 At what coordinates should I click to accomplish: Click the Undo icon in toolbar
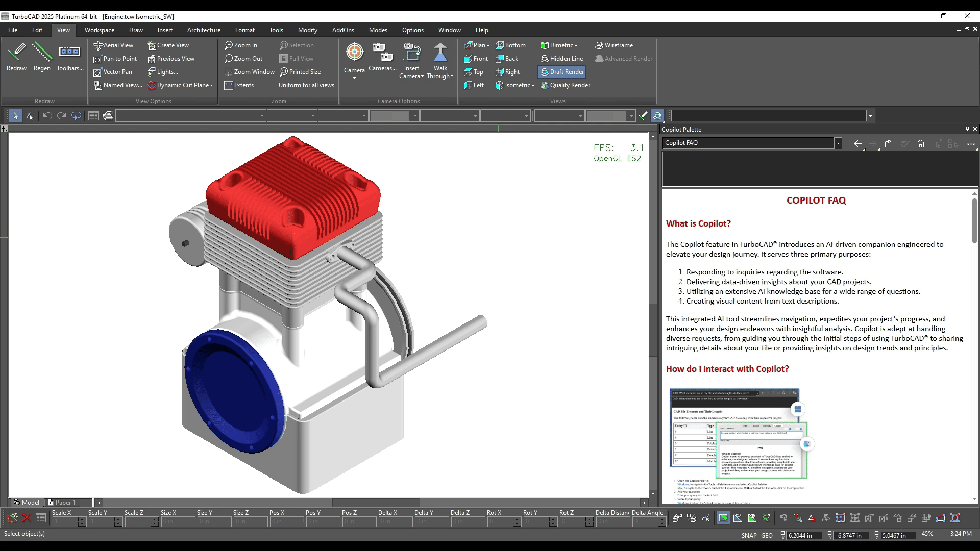47,116
